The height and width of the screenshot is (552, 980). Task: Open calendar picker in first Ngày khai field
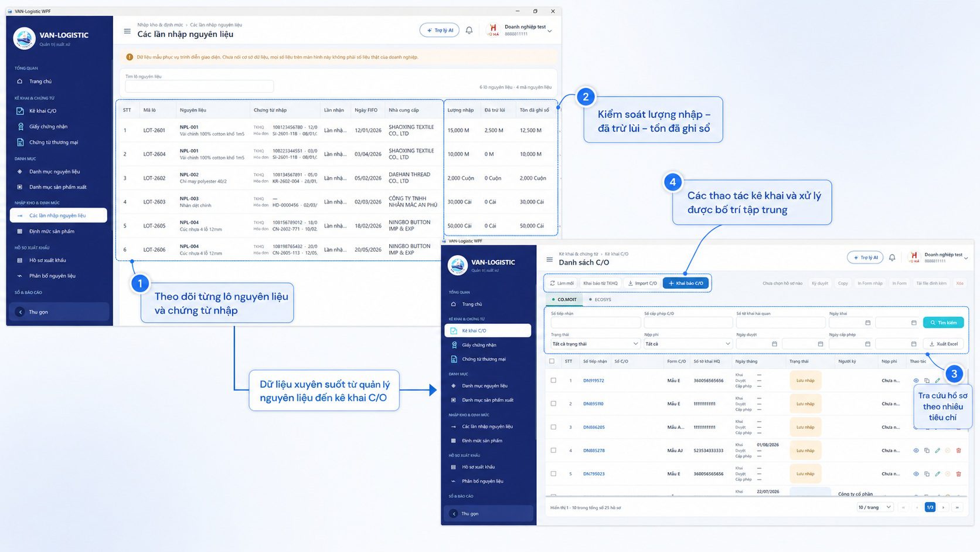(868, 323)
